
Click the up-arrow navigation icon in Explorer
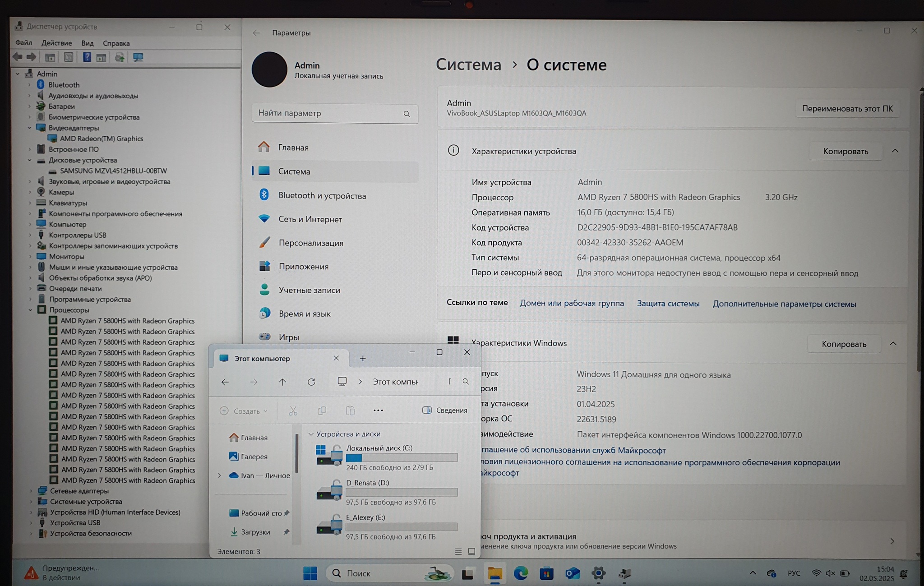[x=282, y=382]
